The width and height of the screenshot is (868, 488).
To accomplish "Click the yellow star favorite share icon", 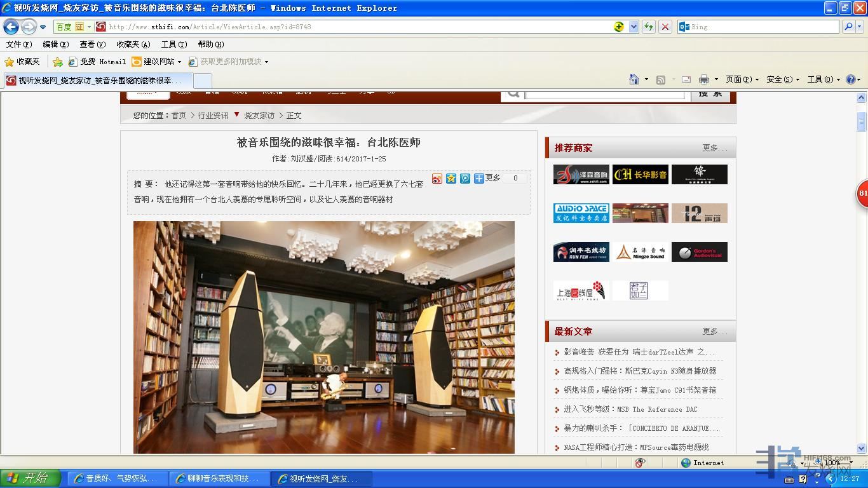I will pos(451,179).
